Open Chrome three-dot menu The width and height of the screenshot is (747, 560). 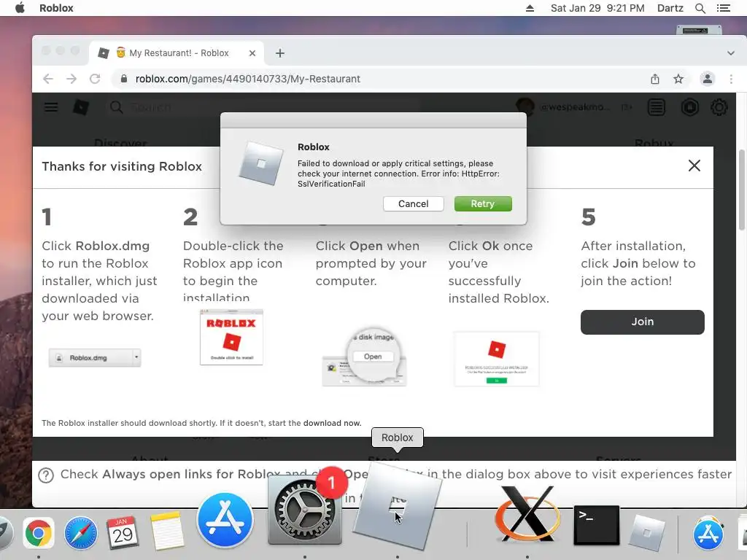point(731,79)
